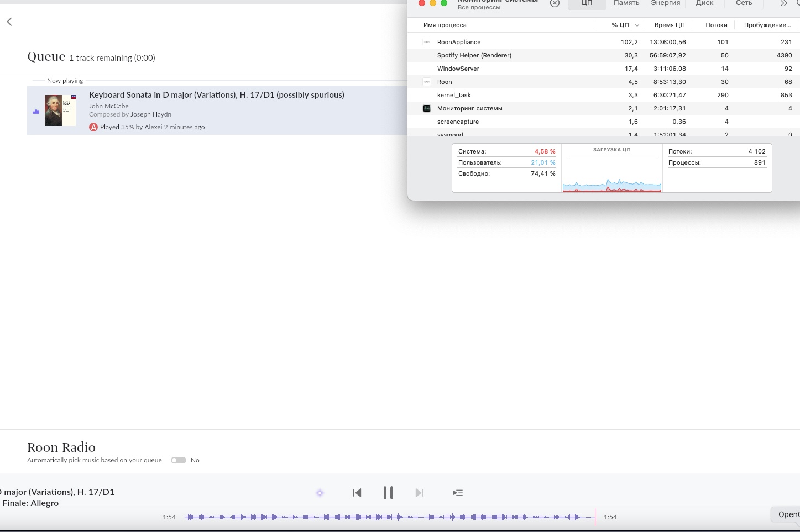Click the now-playing bars indicator icon
Screen dimensions: 800x532
[36, 112]
